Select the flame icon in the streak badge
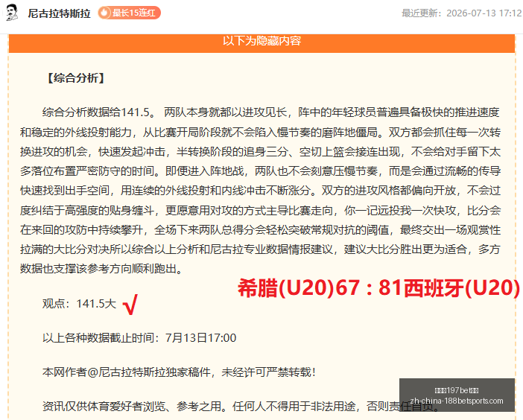The width and height of the screenshot is (523, 420). point(104,13)
